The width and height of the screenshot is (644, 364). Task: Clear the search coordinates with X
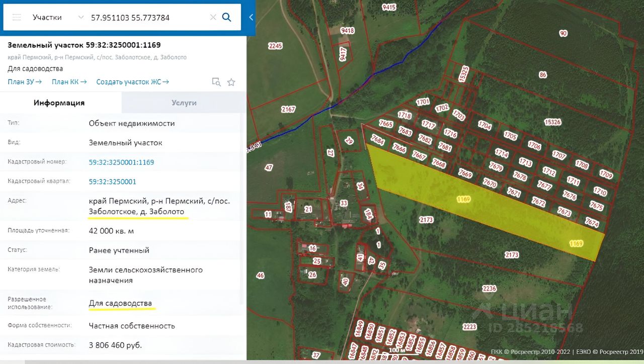pyautogui.click(x=213, y=17)
